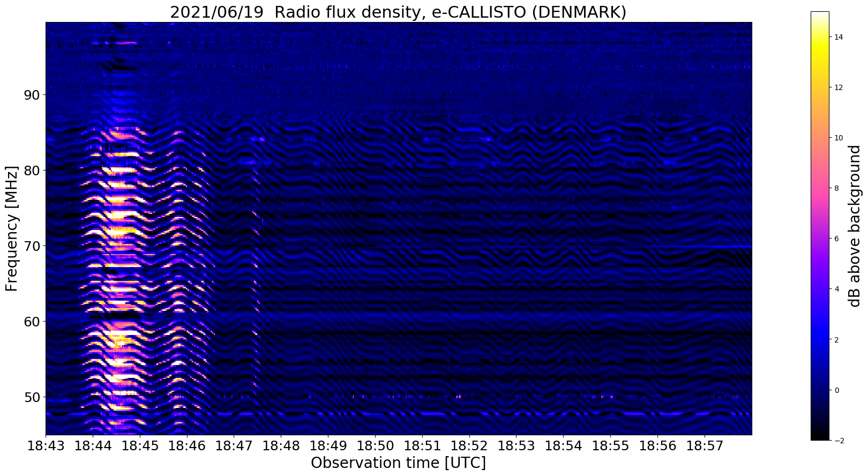Viewport: 868px width, 476px height.
Task: Click the 18:56 time tick label
Action: tap(657, 445)
